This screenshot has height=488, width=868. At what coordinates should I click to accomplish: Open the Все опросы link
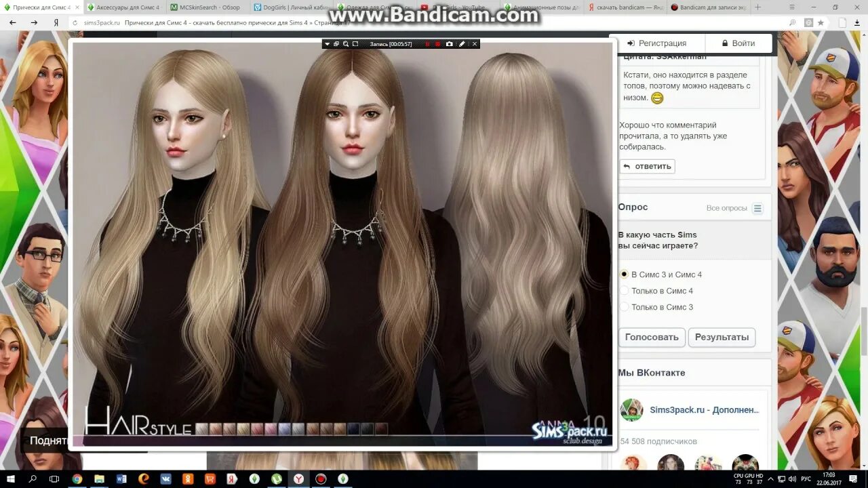pyautogui.click(x=727, y=208)
